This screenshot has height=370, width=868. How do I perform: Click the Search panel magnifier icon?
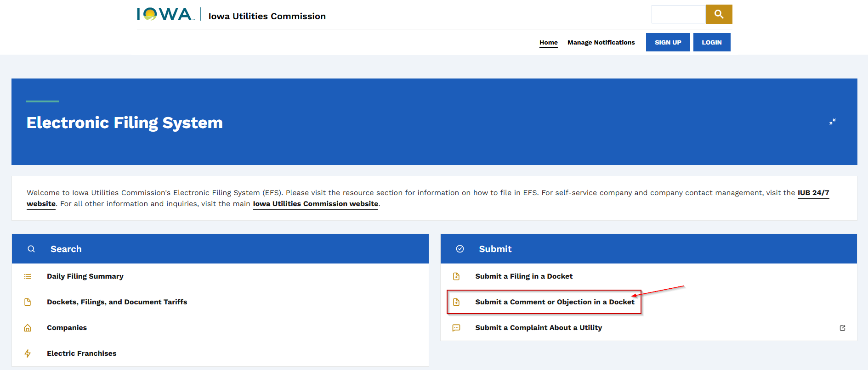(31, 249)
